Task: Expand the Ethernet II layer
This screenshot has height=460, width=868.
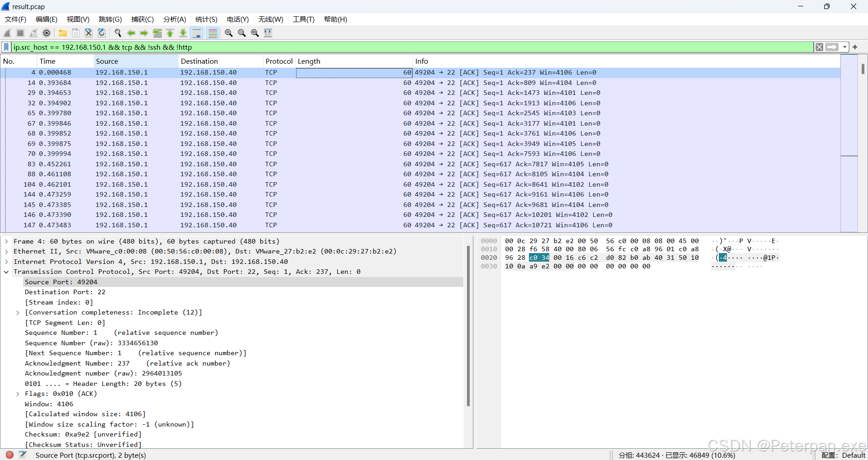Action: [x=6, y=252]
